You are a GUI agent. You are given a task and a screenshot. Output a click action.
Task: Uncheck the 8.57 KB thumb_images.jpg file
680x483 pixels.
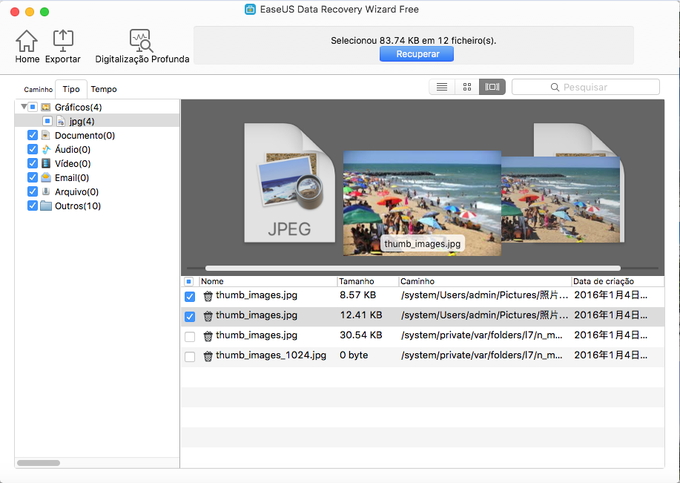point(190,297)
